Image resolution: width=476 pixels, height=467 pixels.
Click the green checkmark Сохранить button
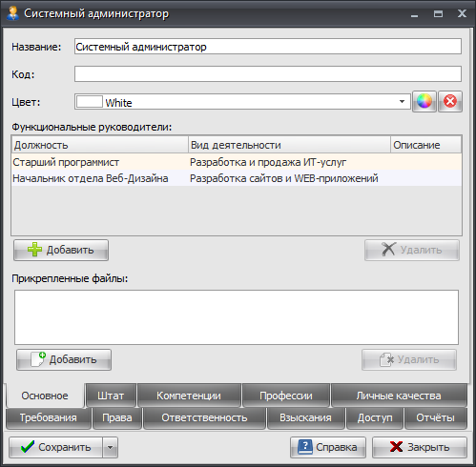(x=56, y=447)
